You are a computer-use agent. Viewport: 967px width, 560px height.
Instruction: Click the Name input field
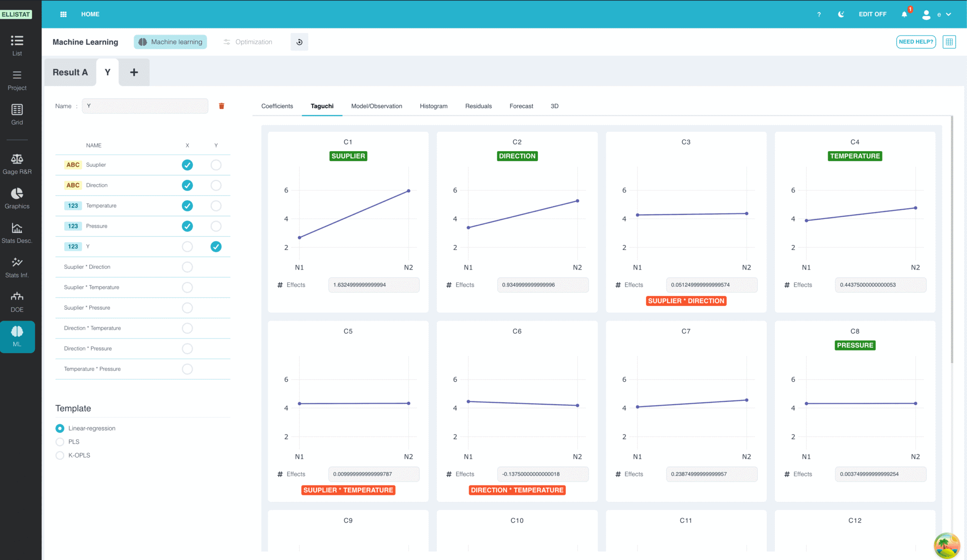tap(145, 106)
